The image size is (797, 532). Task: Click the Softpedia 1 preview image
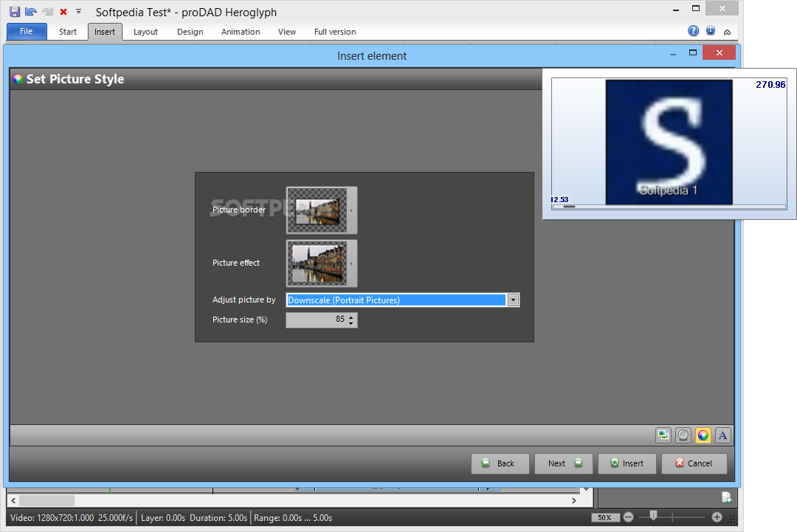click(x=669, y=142)
